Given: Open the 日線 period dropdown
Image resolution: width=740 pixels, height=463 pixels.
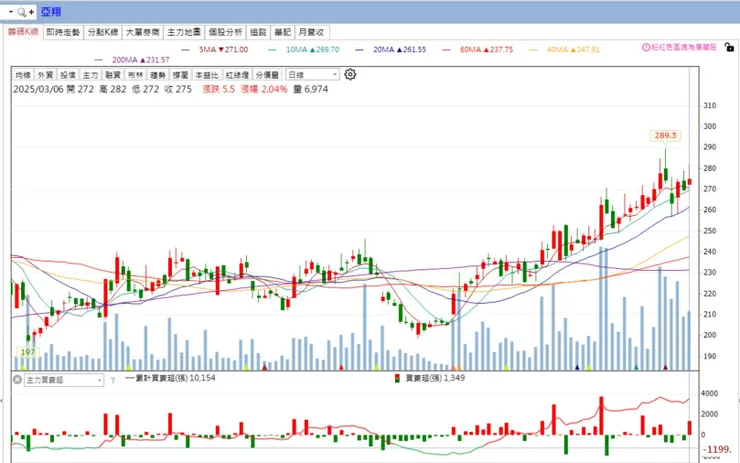Looking at the screenshot, I should [x=312, y=75].
